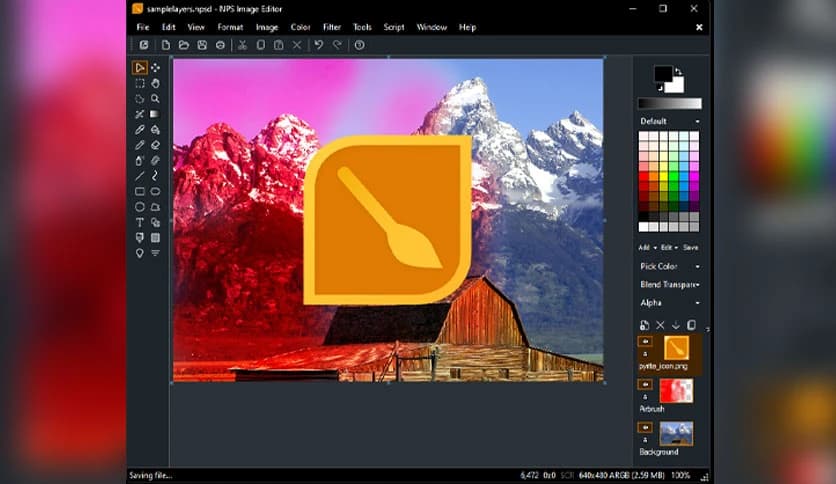Toggle the lock on the Background layer

(x=645, y=440)
